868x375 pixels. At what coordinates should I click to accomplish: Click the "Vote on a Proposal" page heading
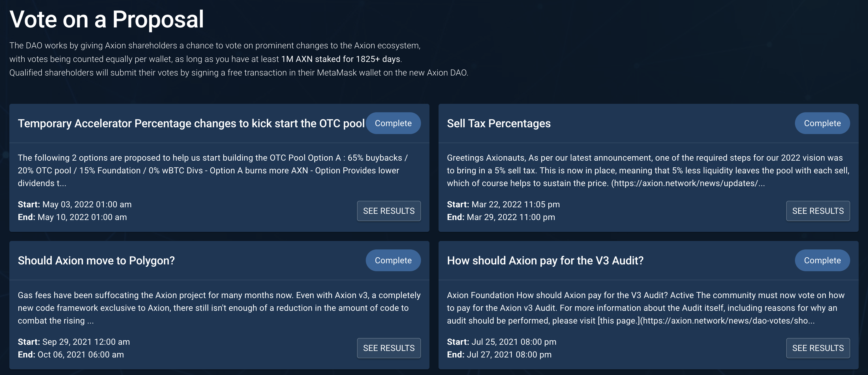pyautogui.click(x=106, y=19)
